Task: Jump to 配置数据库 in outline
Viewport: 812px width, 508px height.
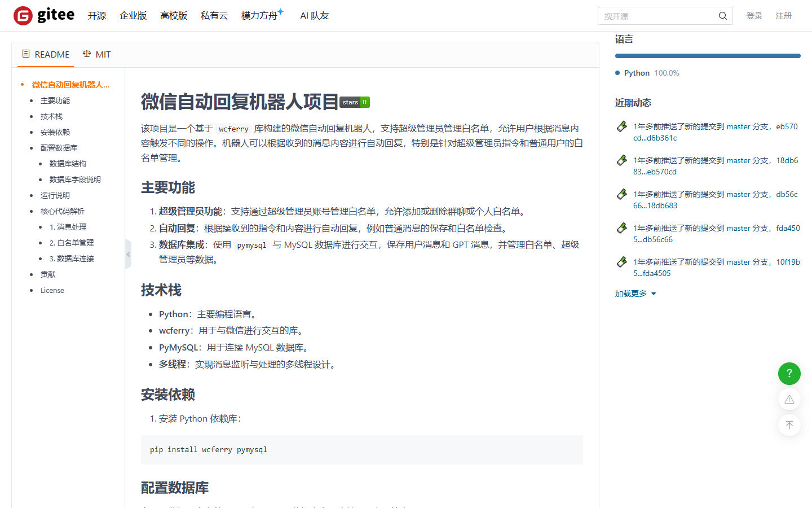Action: [x=59, y=148]
